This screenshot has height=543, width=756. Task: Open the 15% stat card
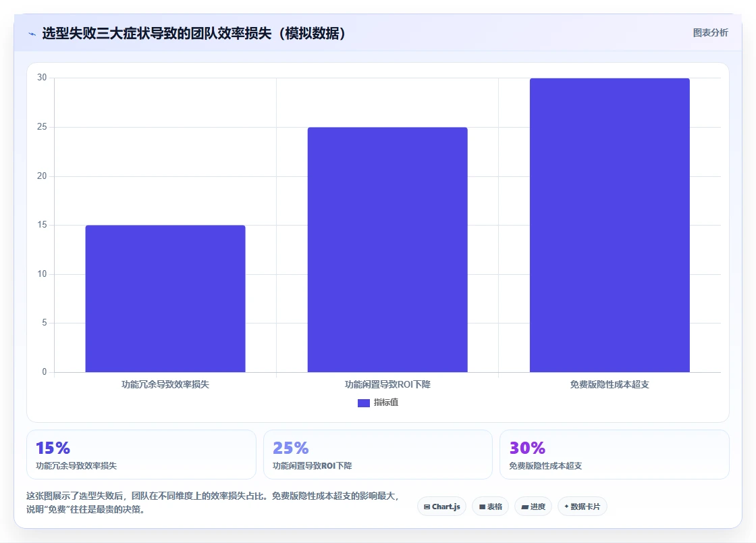[141, 455]
